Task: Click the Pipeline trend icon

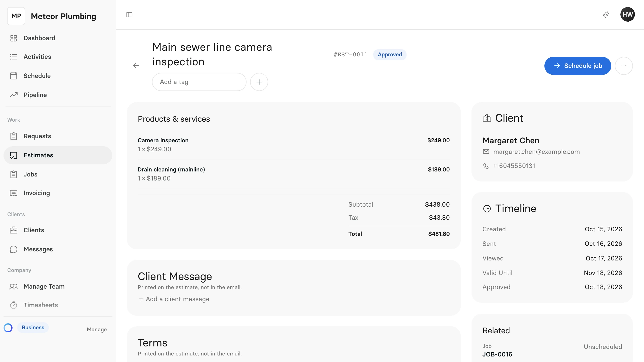Action: point(14,95)
